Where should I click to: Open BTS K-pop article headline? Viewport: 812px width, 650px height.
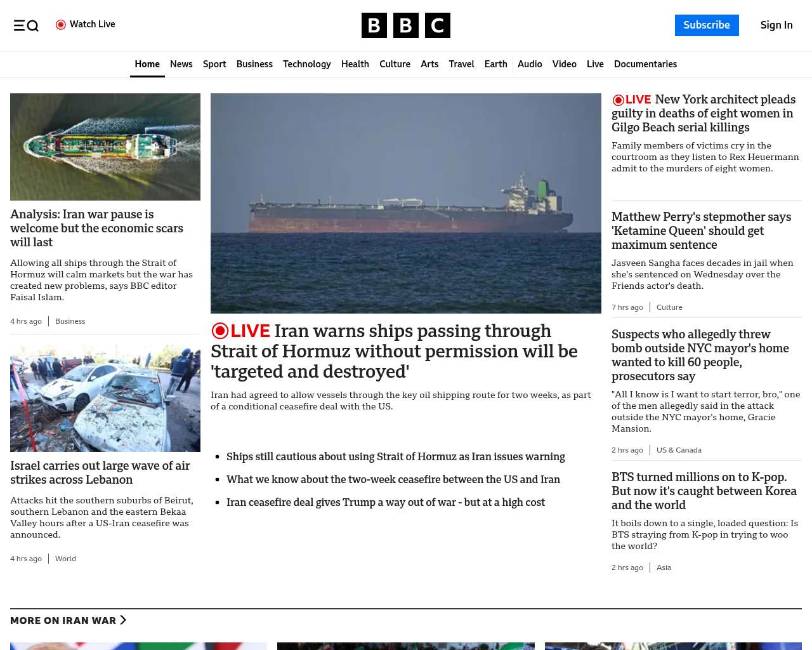pos(704,491)
